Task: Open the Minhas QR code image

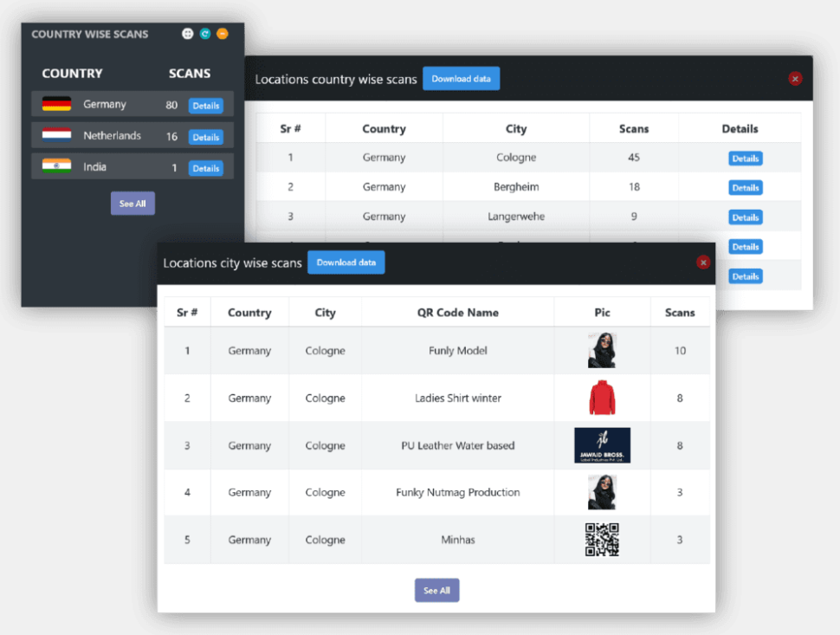Action: pyautogui.click(x=602, y=539)
